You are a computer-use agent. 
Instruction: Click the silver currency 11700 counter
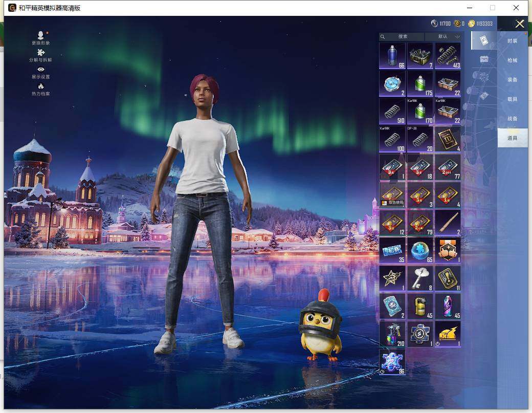coord(441,24)
